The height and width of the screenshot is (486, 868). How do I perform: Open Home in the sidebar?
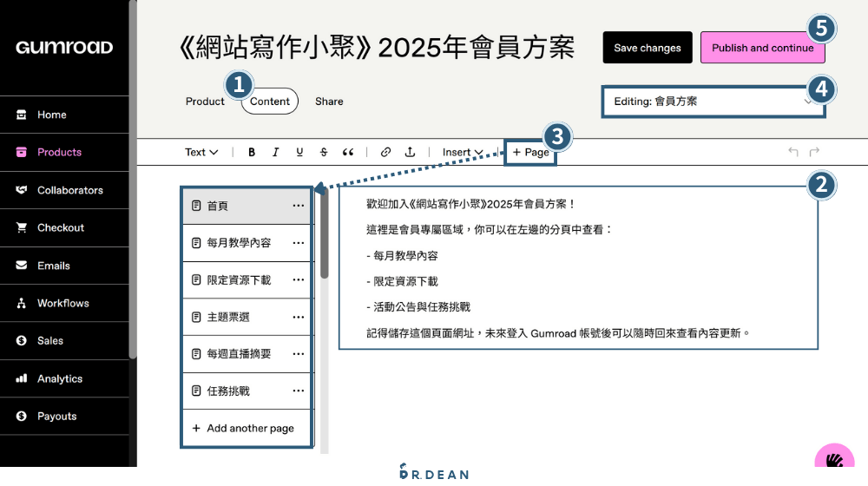64,115
